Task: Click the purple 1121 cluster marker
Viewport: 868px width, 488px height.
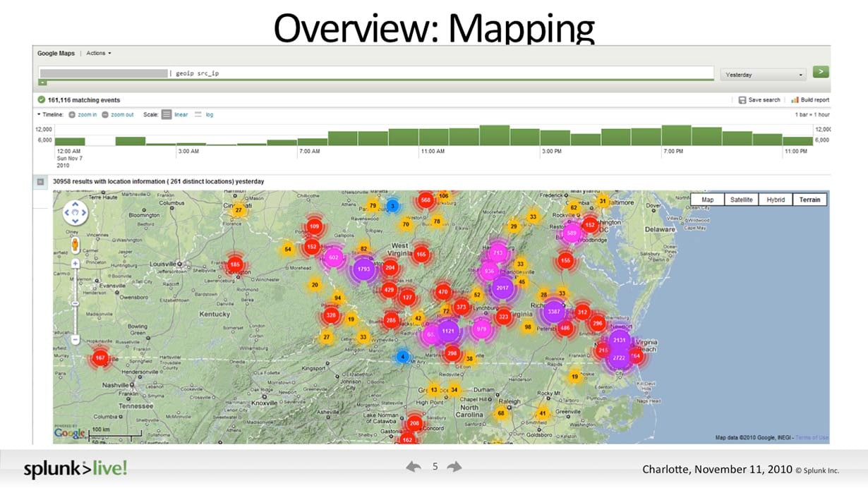Action: pos(448,330)
